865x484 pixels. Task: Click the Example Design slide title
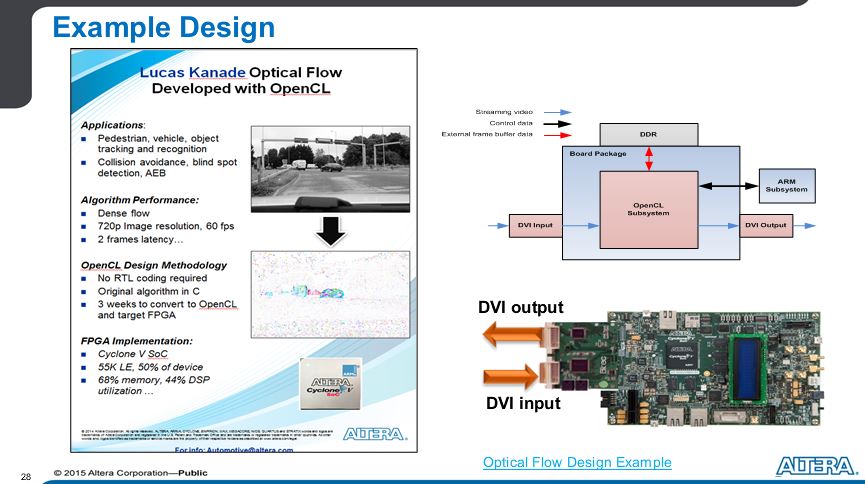point(164,27)
